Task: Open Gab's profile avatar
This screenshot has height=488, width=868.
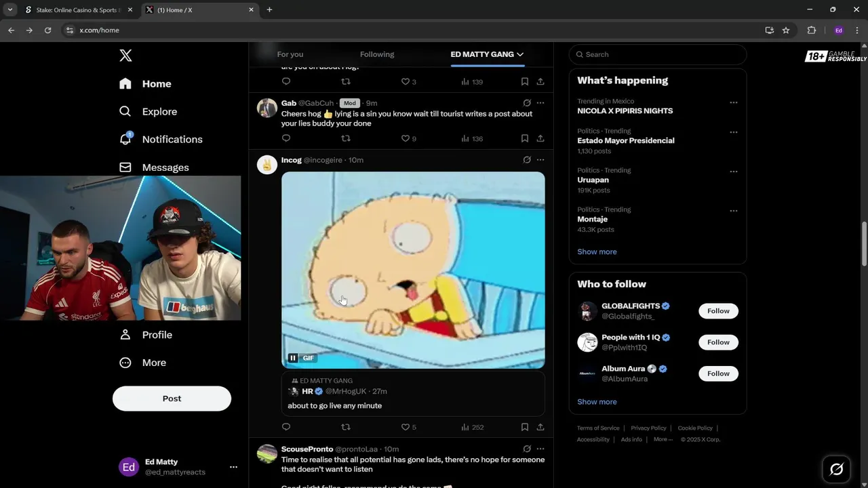Action: coord(267,108)
